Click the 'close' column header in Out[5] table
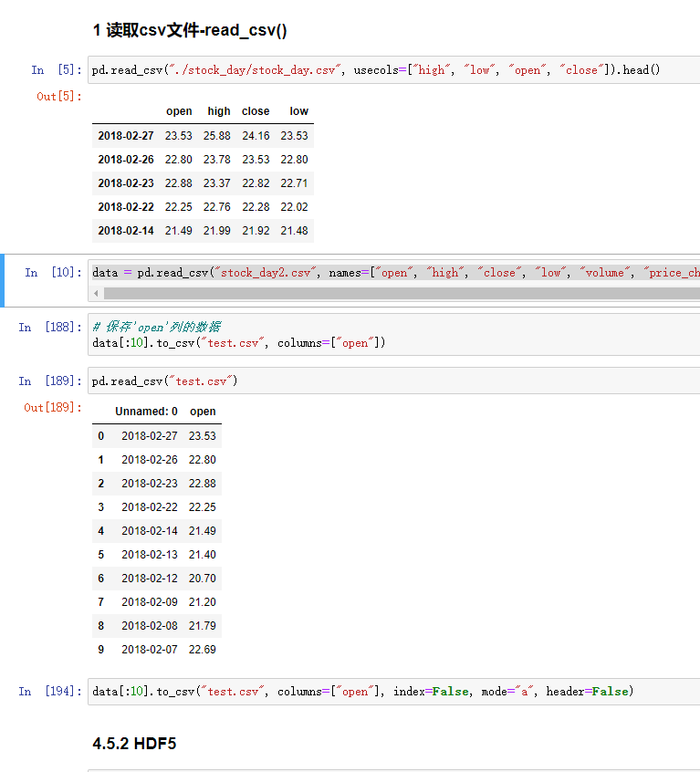 [256, 111]
